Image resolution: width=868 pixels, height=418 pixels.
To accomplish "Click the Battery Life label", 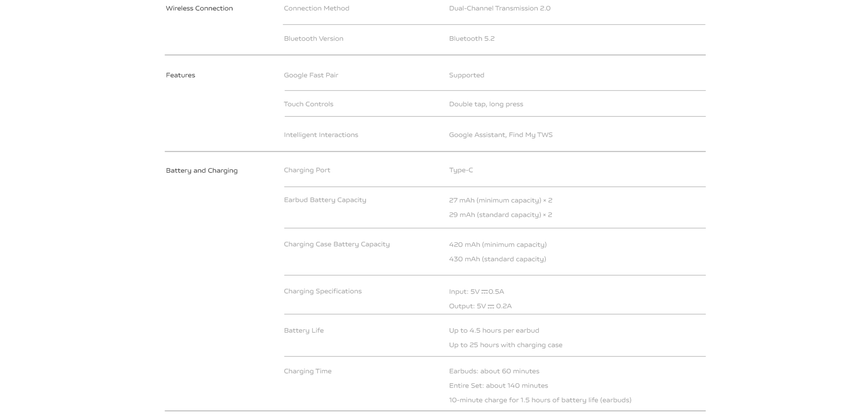I will coord(303,330).
